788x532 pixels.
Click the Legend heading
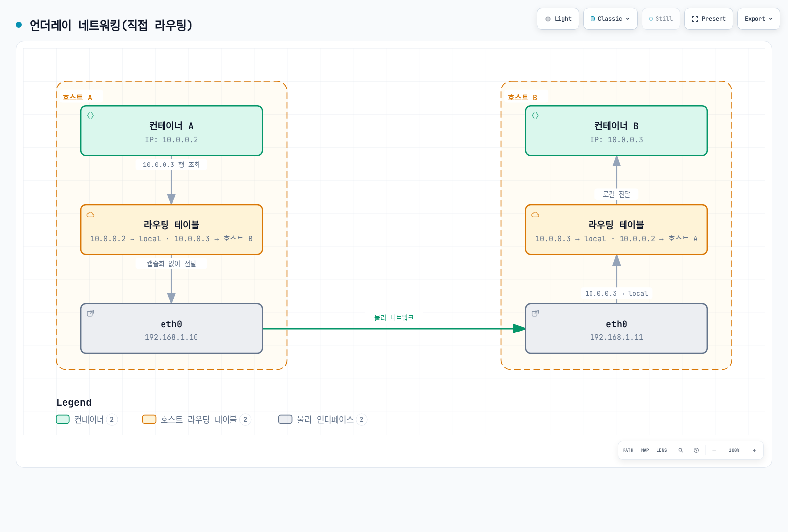tap(74, 402)
